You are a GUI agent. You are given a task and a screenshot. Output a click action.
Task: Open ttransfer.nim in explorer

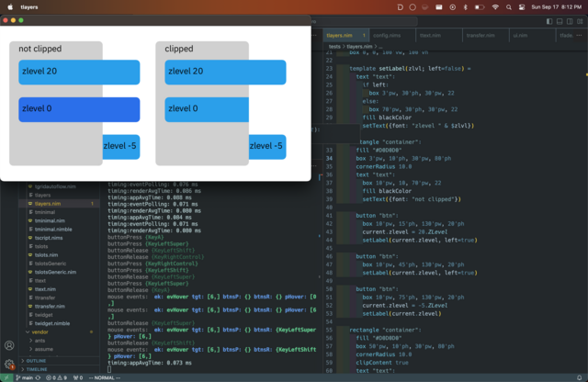[50, 307]
